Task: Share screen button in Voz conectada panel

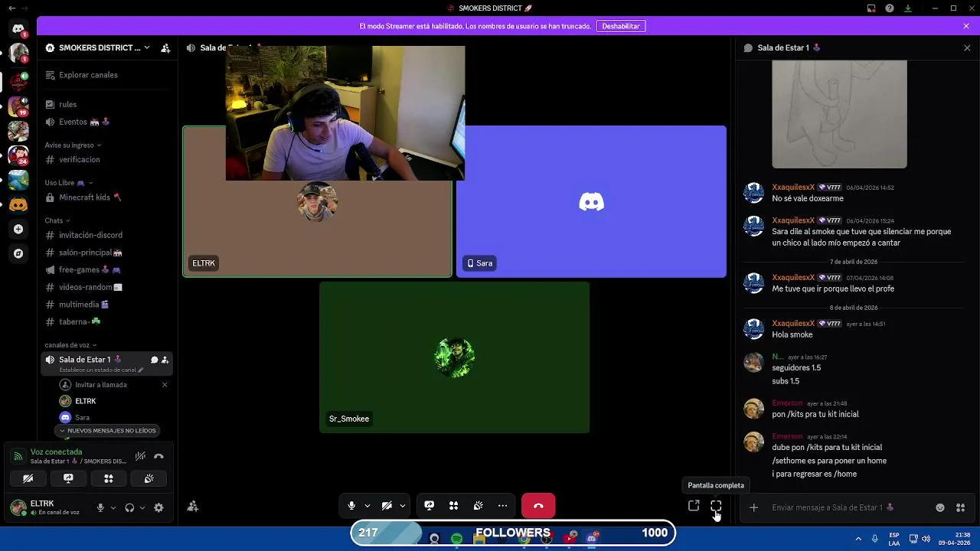Action: click(x=68, y=478)
